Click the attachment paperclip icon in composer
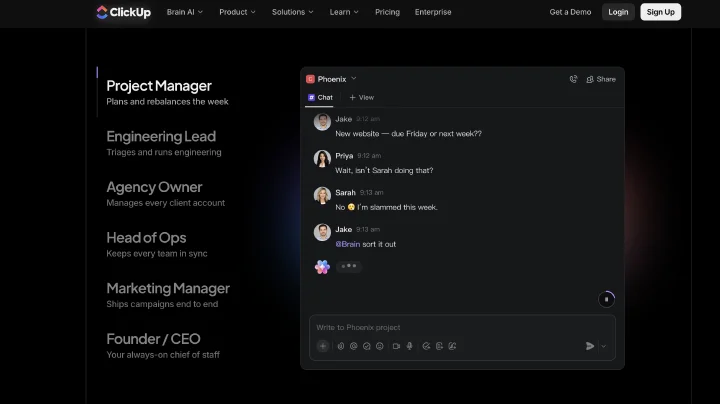 (x=341, y=346)
